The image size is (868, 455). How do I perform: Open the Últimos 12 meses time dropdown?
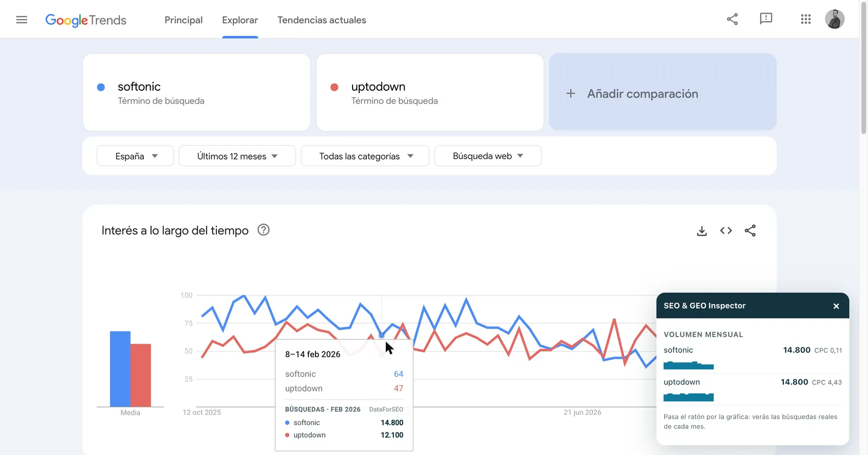point(237,156)
